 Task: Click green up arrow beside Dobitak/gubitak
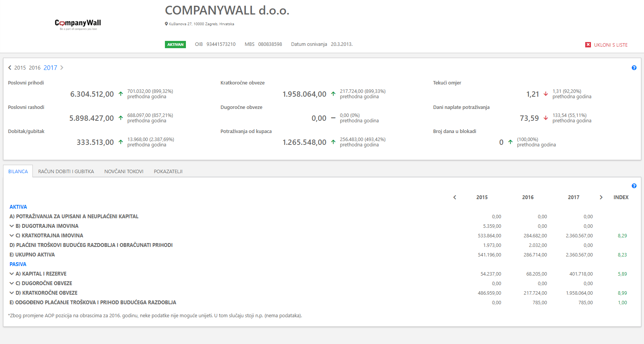[121, 142]
